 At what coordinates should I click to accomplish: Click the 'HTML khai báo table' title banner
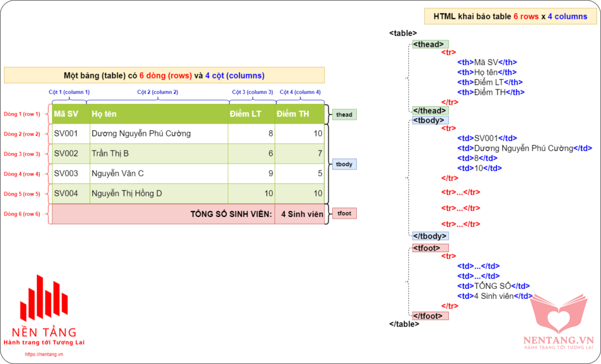pyautogui.click(x=510, y=16)
